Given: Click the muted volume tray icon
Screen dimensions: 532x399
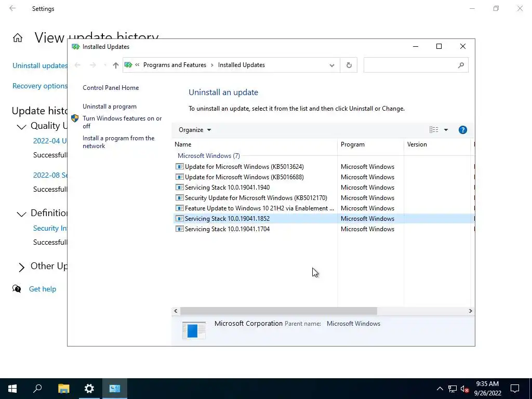Looking at the screenshot, I should pos(464,389).
